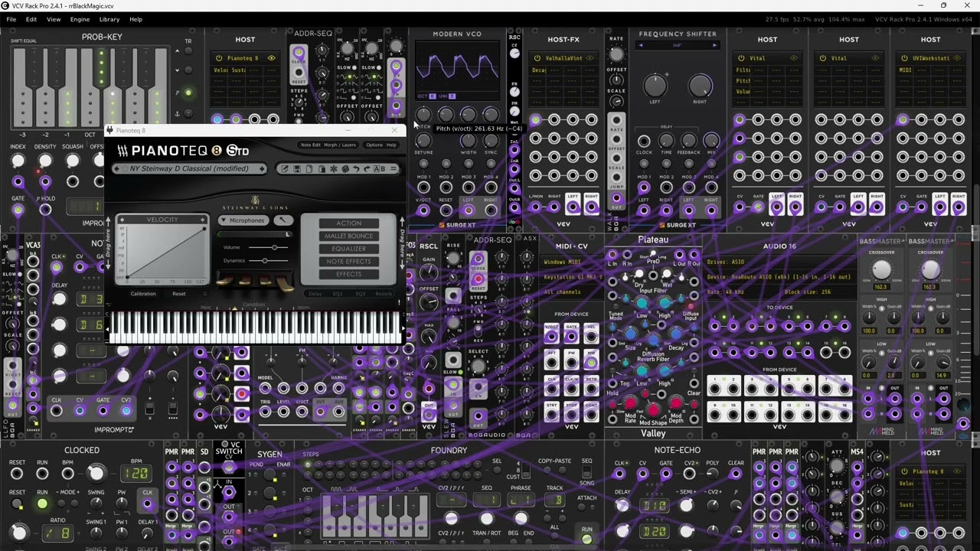This screenshot has width=980, height=551.
Task: Toggle the green RUN button on Clocked
Action: (42, 504)
